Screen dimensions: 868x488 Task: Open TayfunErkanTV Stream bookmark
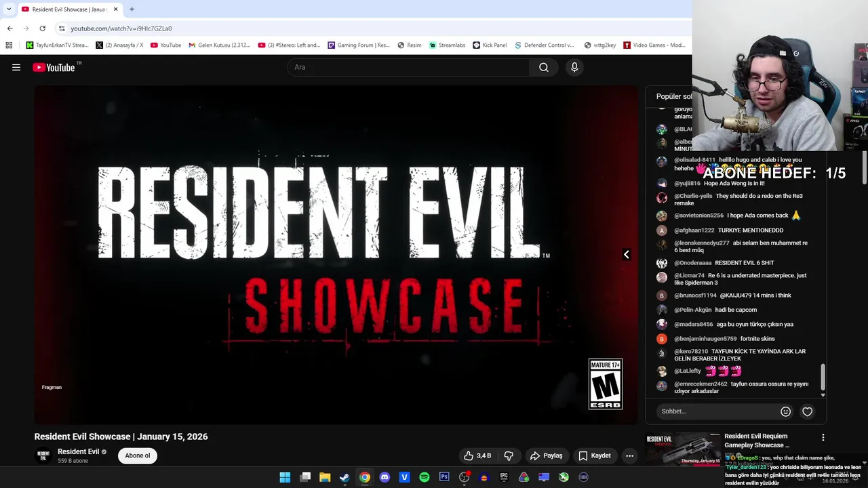pos(57,45)
